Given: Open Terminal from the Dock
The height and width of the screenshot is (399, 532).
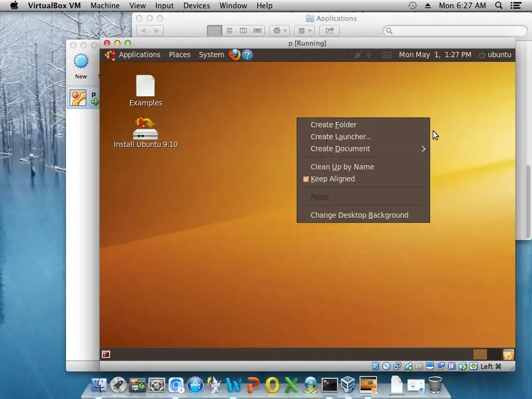Looking at the screenshot, I should click(329, 385).
